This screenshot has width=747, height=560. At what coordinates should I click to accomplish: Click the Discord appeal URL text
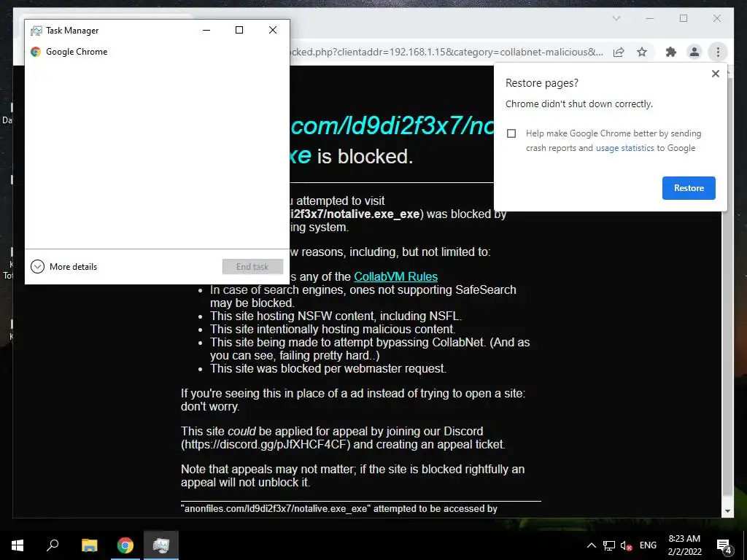pyautogui.click(x=266, y=445)
